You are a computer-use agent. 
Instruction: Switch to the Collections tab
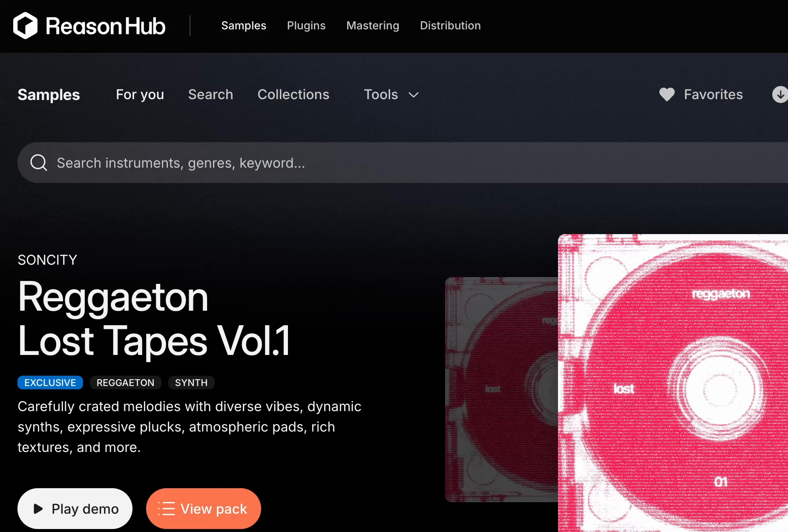[293, 94]
